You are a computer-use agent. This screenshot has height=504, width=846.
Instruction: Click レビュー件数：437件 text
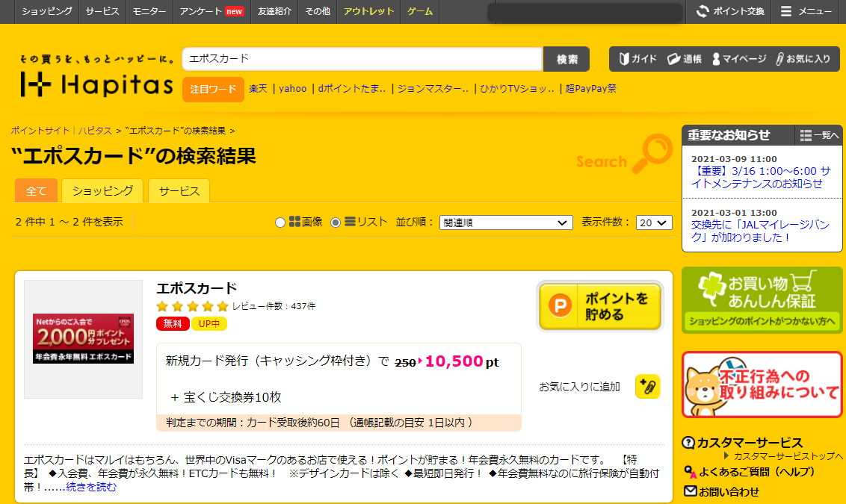[x=274, y=306]
